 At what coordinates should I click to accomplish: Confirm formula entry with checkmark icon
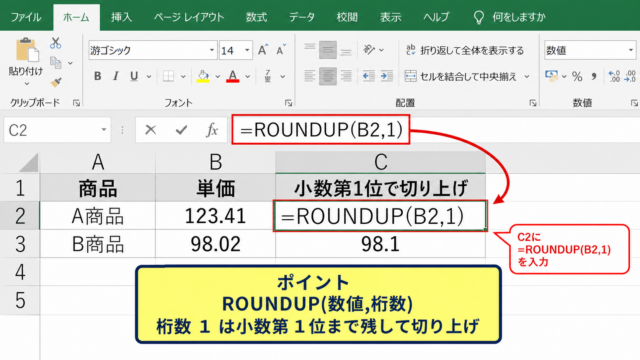click(181, 130)
